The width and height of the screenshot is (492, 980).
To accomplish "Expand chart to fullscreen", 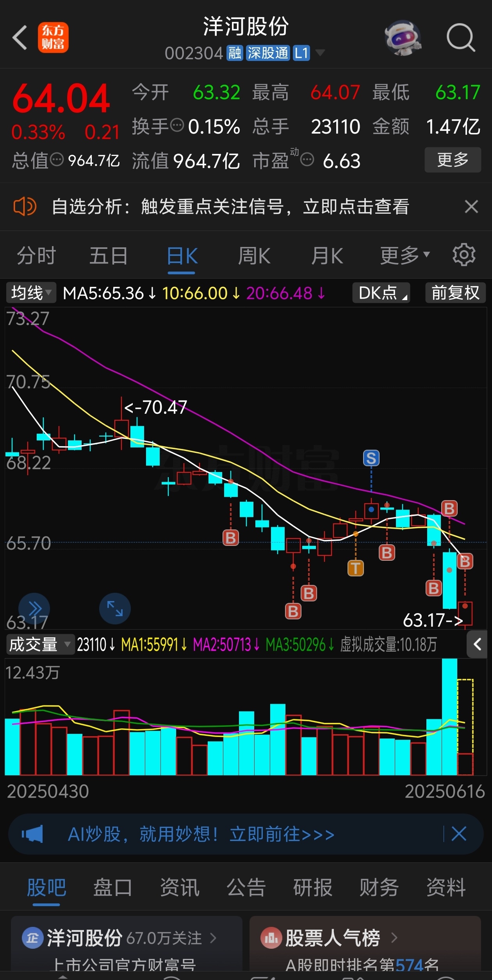I will tap(115, 608).
